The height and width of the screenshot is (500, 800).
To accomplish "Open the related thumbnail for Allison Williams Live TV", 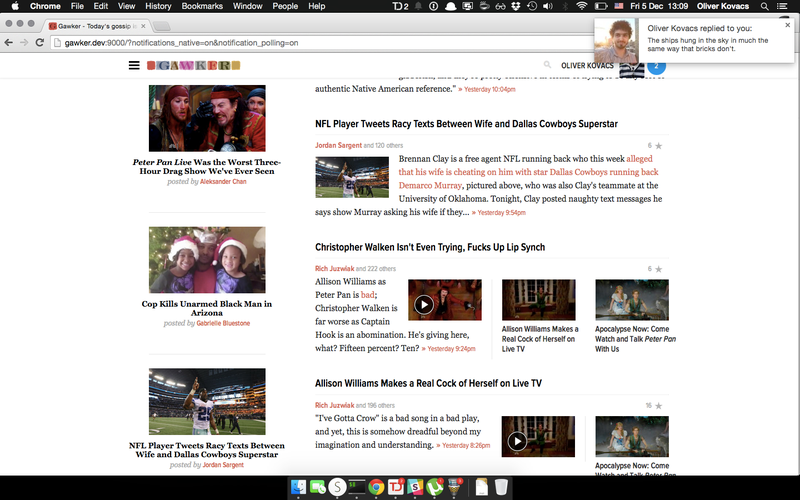I will (x=538, y=299).
